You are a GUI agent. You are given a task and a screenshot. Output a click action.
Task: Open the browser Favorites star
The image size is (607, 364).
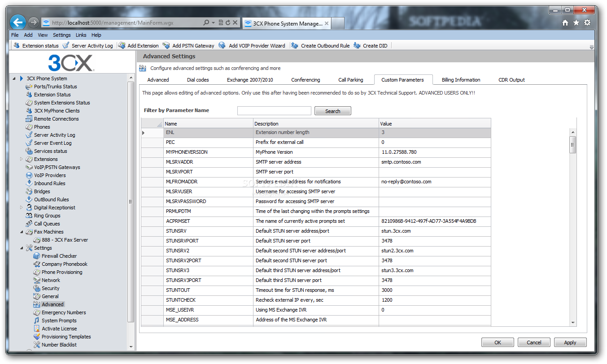coord(576,23)
